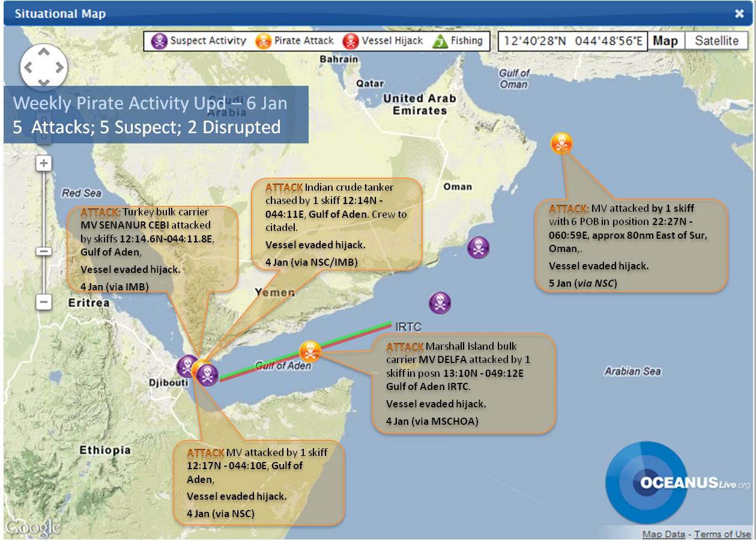Click the IRTC label on the map

[x=408, y=327]
